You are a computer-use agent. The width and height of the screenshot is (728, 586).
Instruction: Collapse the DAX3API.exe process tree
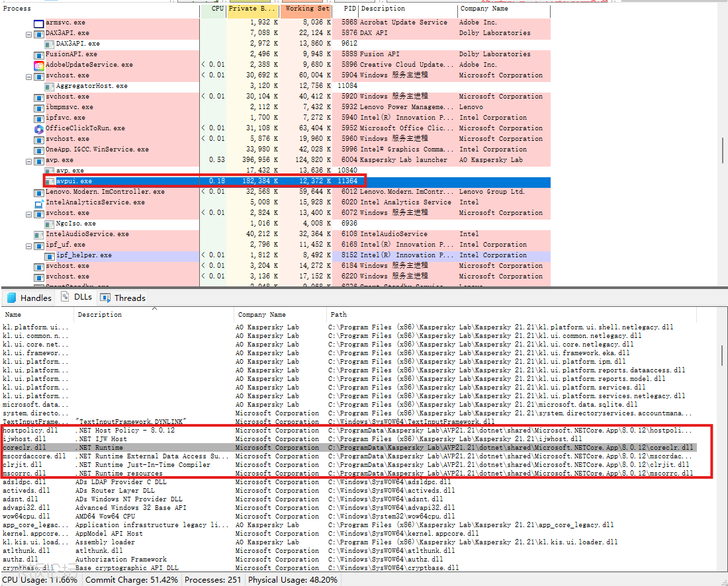28,34
